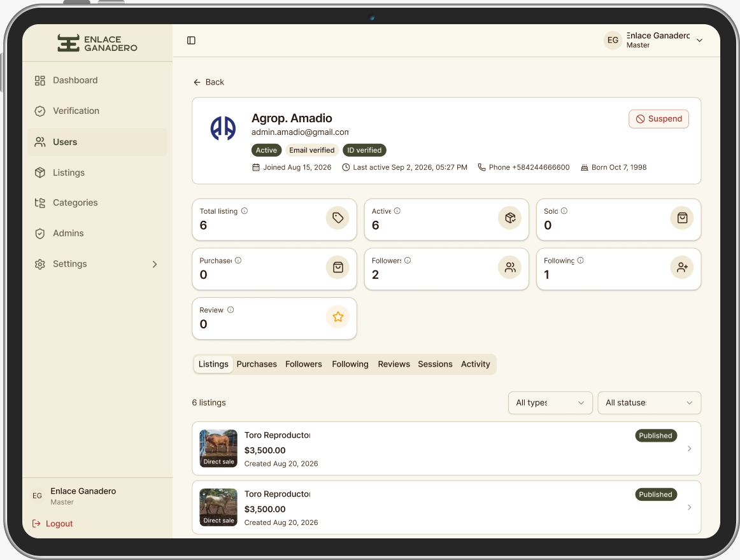Click the logout arrow icon
This screenshot has width=740, height=560.
point(36,524)
